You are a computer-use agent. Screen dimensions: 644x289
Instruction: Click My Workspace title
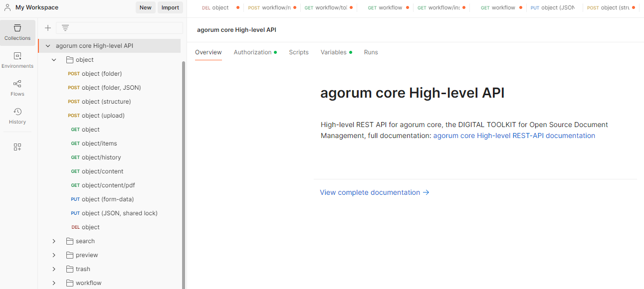click(x=37, y=7)
